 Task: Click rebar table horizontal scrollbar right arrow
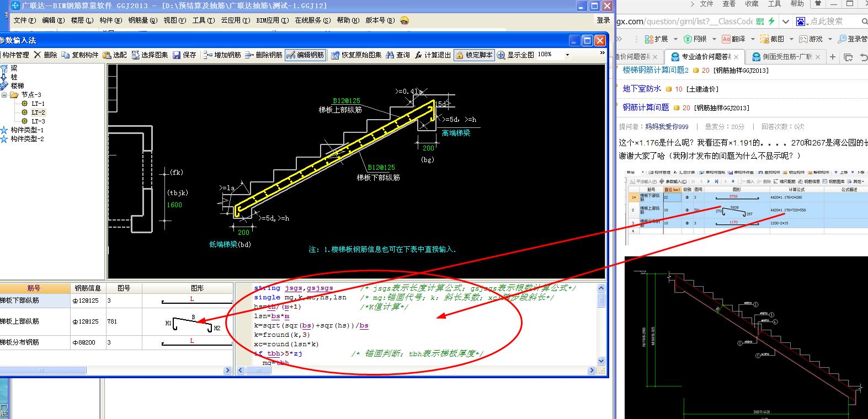pos(227,370)
